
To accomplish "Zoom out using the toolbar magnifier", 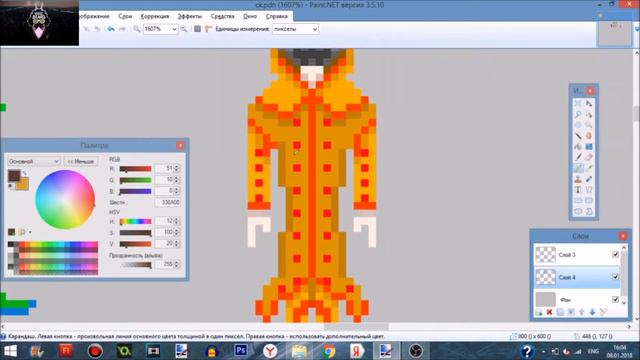I will pos(136,29).
